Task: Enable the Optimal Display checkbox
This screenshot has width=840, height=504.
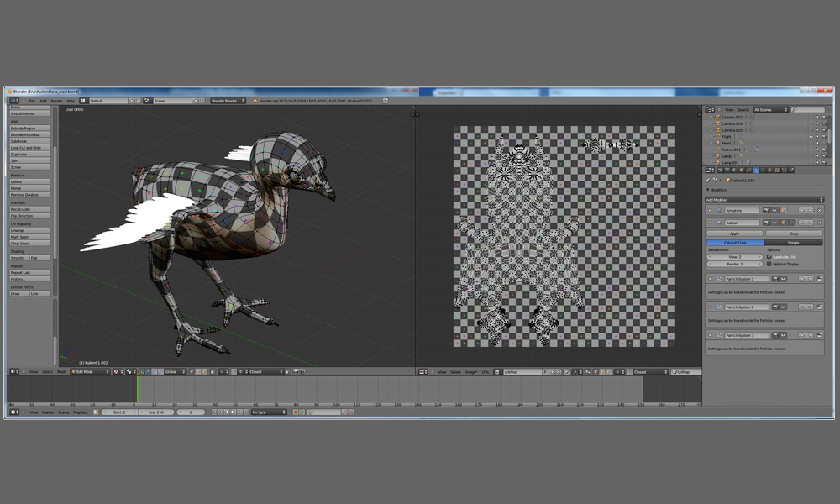Action: (769, 264)
